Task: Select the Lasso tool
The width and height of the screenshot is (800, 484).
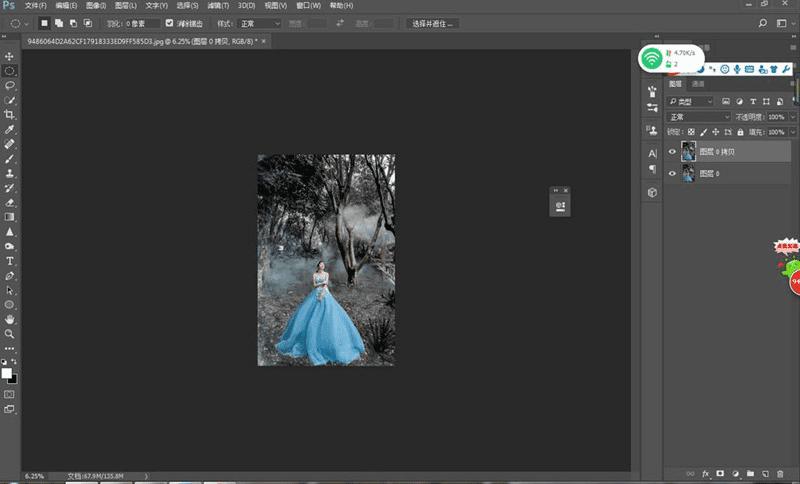Action: tap(10, 86)
